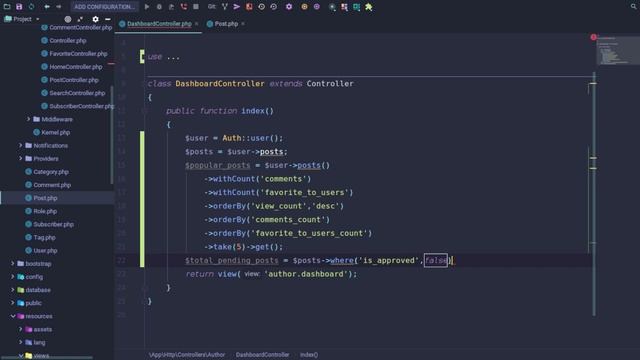
Task: Collapse the resources folder
Action: pyautogui.click(x=13, y=316)
